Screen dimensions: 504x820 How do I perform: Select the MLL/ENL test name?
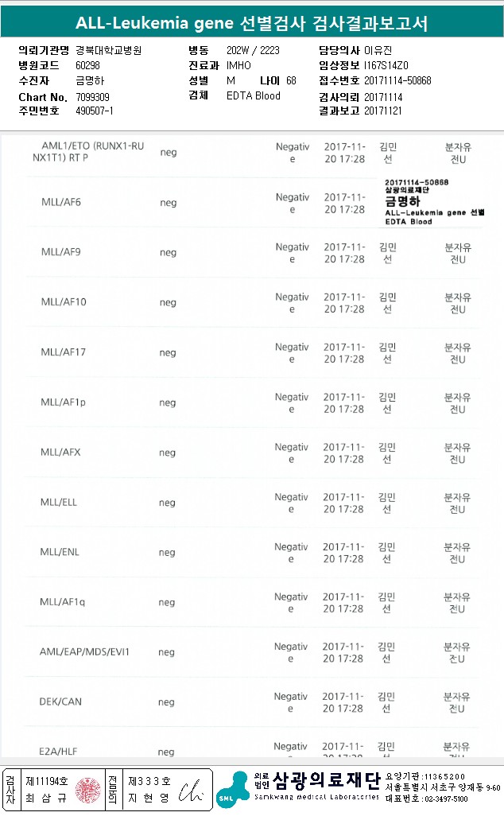point(61,553)
